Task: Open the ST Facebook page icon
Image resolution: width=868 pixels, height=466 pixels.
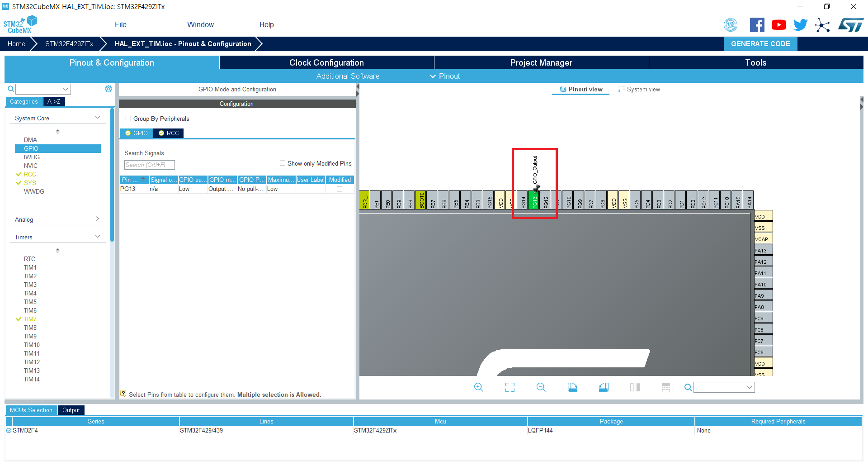Action: (757, 25)
